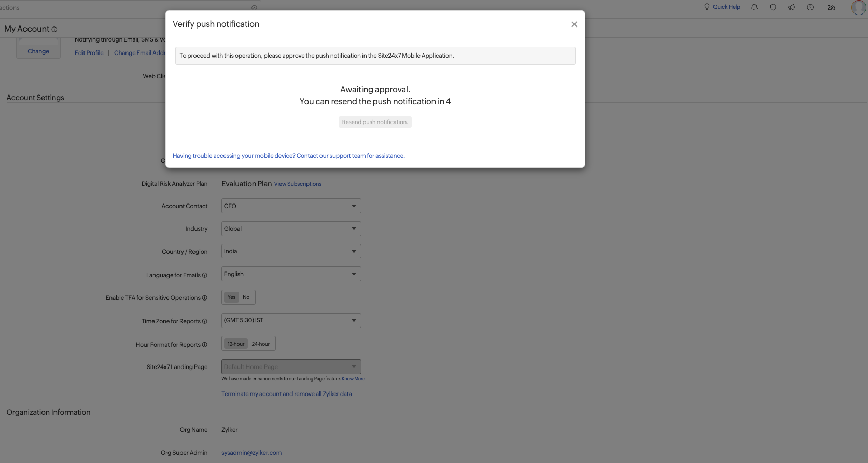Open the Country / Region dropdown
868x463 pixels.
[291, 252]
